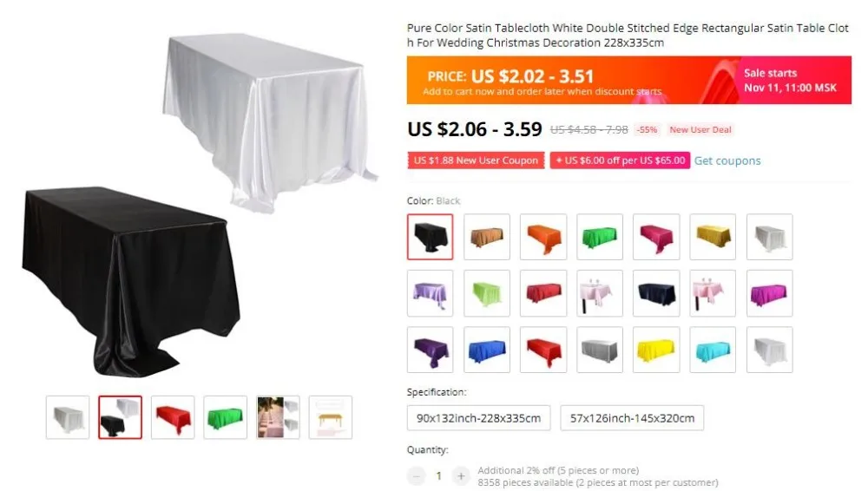Increase quantity with the plus button

(x=461, y=475)
